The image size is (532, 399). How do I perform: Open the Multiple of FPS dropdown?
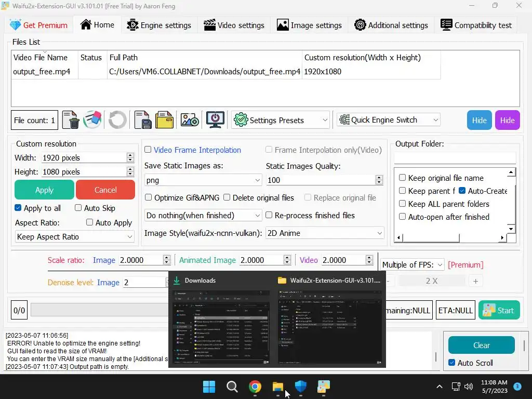pyautogui.click(x=412, y=264)
